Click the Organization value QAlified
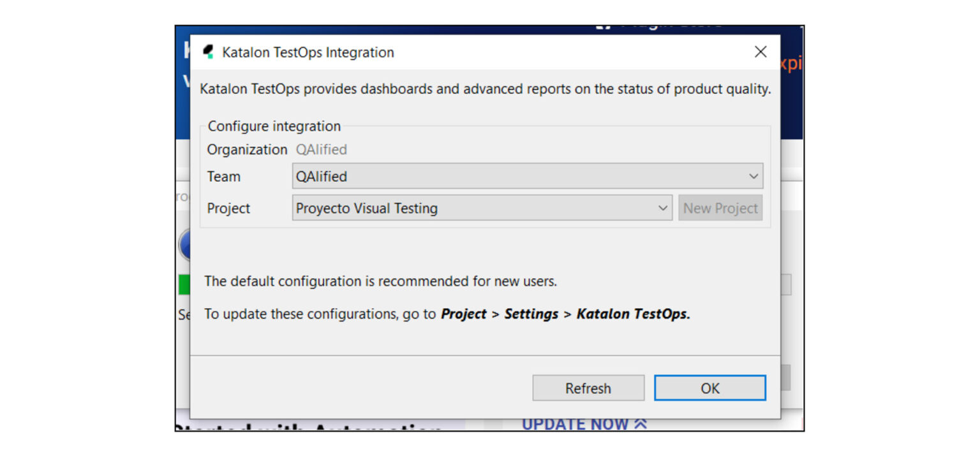The height and width of the screenshot is (456, 980). click(x=322, y=149)
